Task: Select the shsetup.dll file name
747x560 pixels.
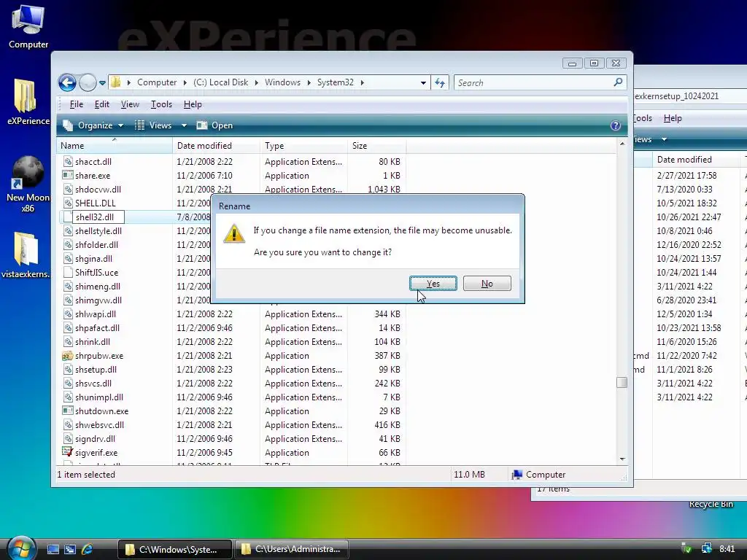Action: point(96,370)
